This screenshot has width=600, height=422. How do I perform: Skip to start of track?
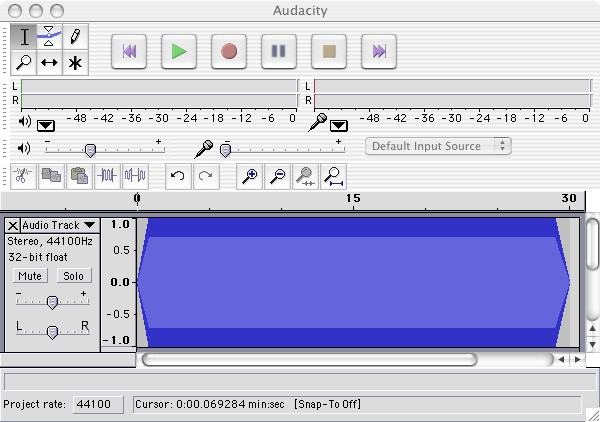(129, 51)
